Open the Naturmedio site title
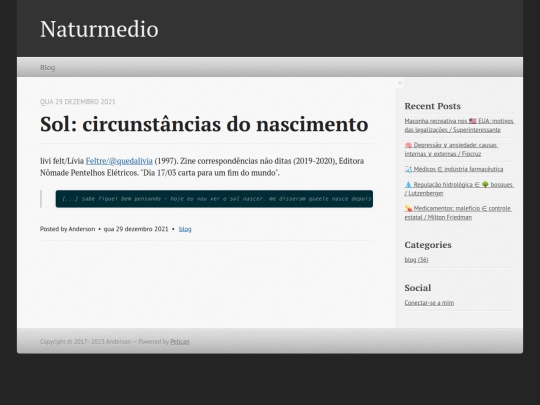The image size is (540, 405). pyautogui.click(x=99, y=29)
